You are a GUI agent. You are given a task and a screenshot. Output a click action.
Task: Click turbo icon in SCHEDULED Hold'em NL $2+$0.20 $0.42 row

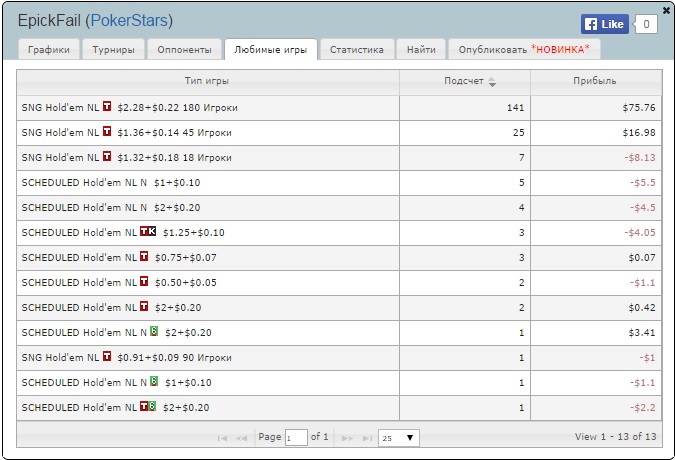coord(144,306)
